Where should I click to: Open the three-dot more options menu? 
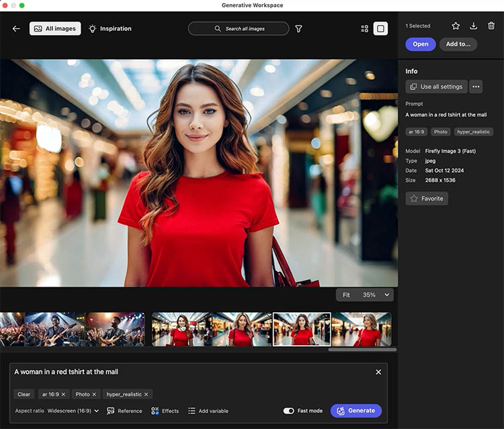coord(476,87)
